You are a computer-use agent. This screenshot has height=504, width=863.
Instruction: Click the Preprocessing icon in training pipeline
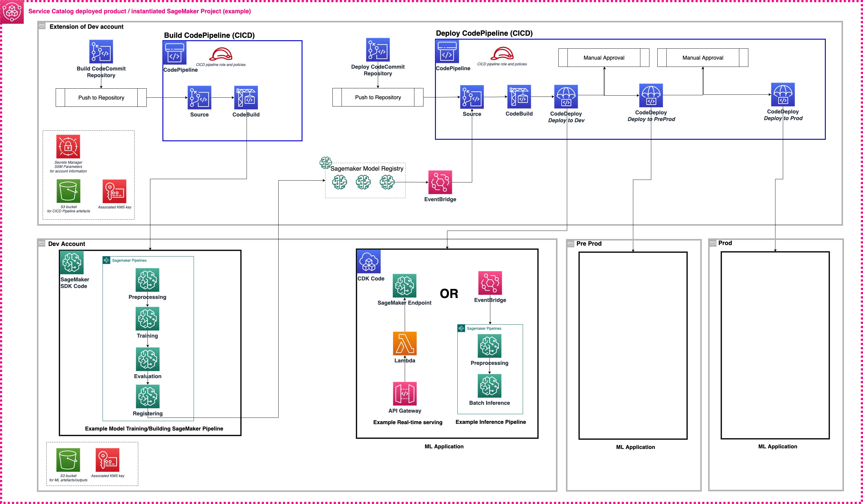coord(148,280)
